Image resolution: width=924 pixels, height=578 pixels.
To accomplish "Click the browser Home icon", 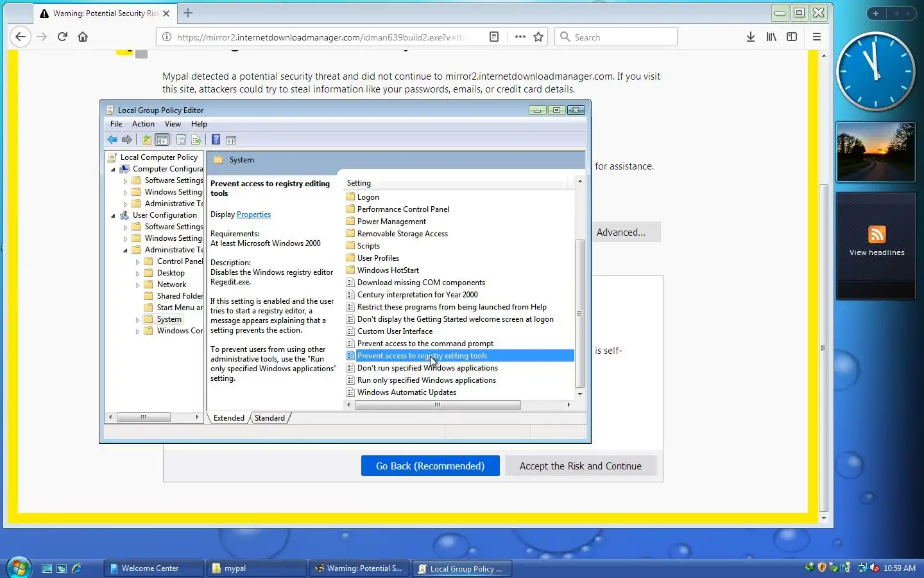I will pyautogui.click(x=83, y=37).
